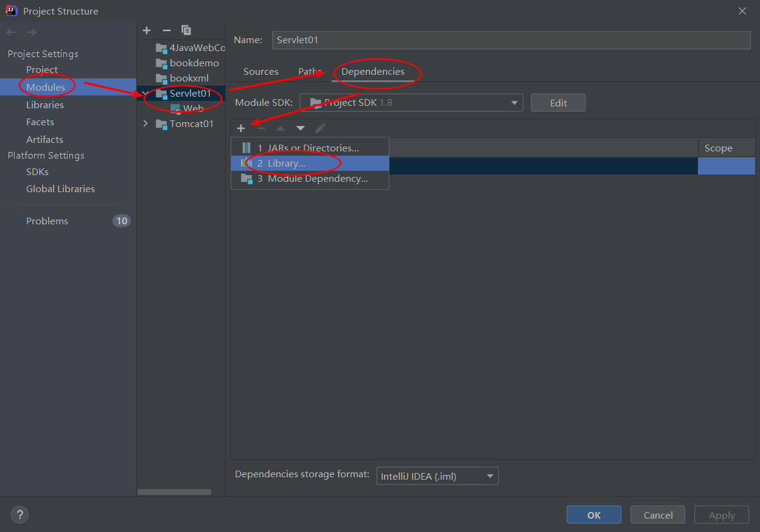
Task: Select Facets in Project Settings
Action: tap(40, 122)
